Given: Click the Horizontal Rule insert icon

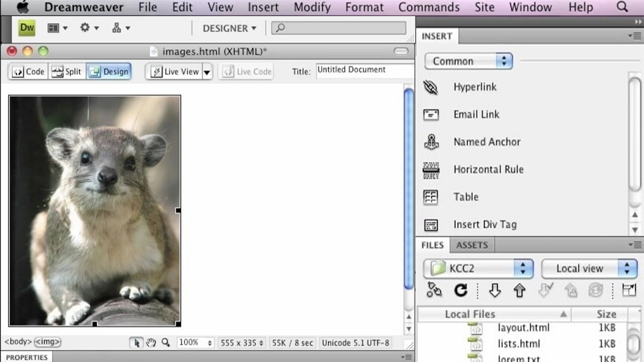Looking at the screenshot, I should [431, 170].
